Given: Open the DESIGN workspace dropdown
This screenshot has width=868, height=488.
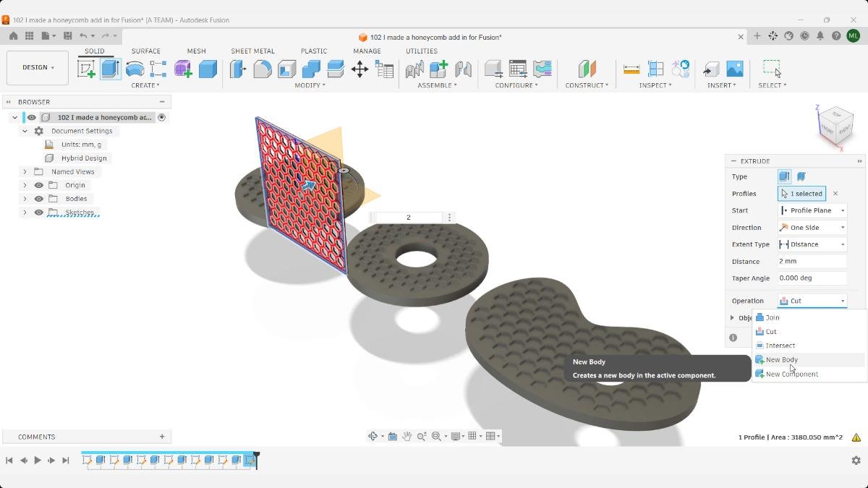Looking at the screenshot, I should (x=38, y=67).
